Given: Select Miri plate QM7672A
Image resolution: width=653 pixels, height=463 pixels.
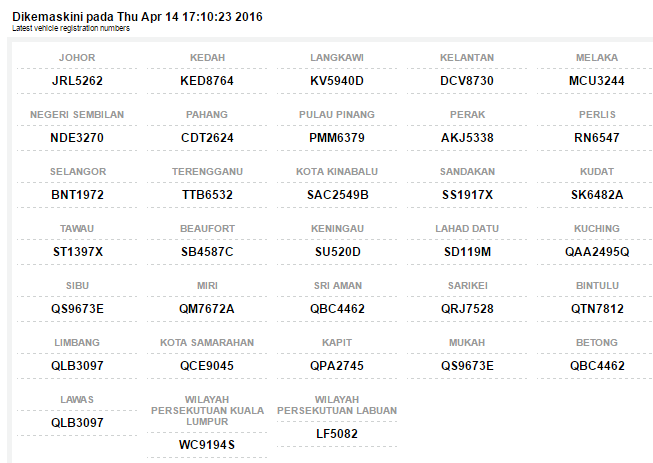Looking at the screenshot, I should click(x=207, y=309).
